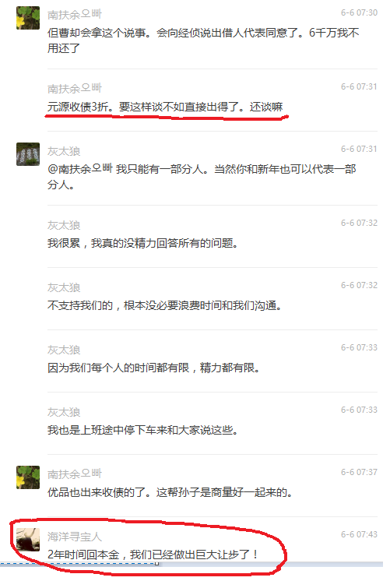The width and height of the screenshot is (390, 588).
Task: Click the 南扶余 sender name at 07:30
Action: click(75, 14)
